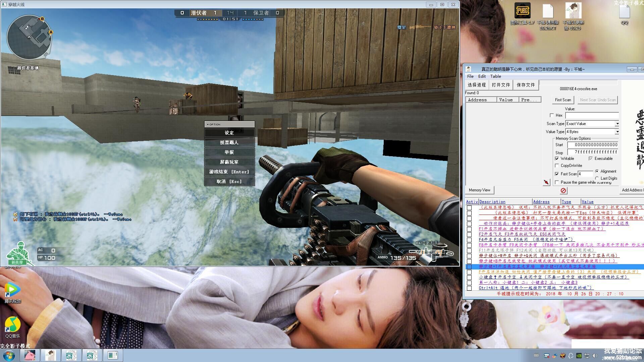
Task: Uncheck the Writable checkbox
Action: click(557, 159)
